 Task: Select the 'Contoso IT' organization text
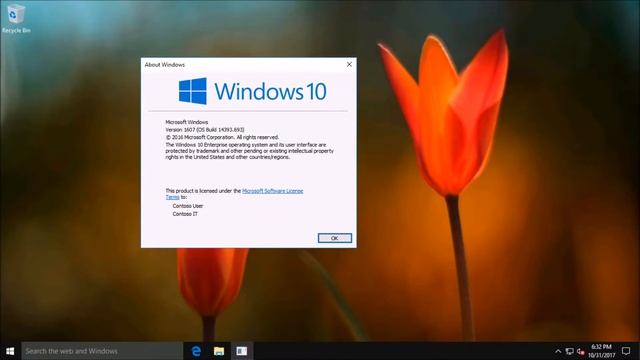[x=185, y=214]
